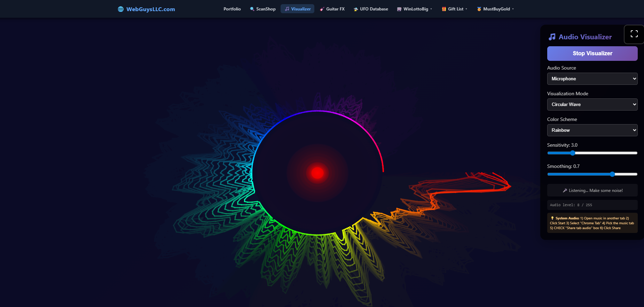Click the ScanShop magnifier icon
The height and width of the screenshot is (307, 644).
point(252,9)
